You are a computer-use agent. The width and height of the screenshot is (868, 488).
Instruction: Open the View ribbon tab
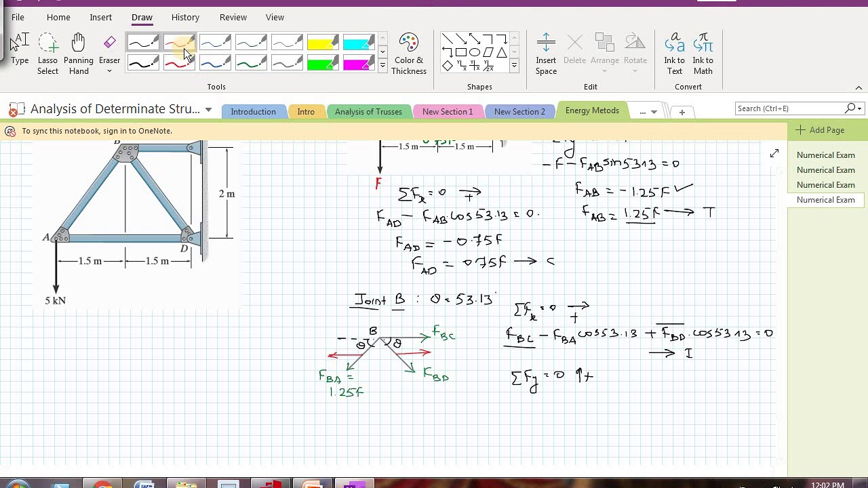[x=275, y=17]
